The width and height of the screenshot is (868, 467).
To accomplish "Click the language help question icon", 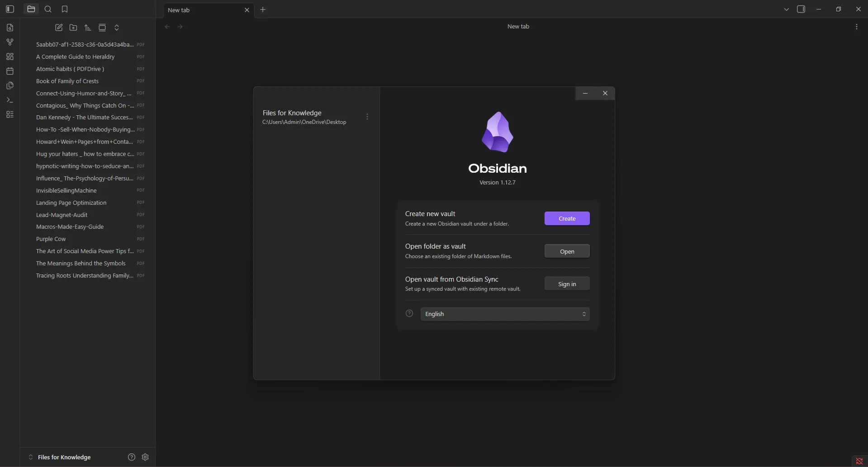I will [x=409, y=313].
